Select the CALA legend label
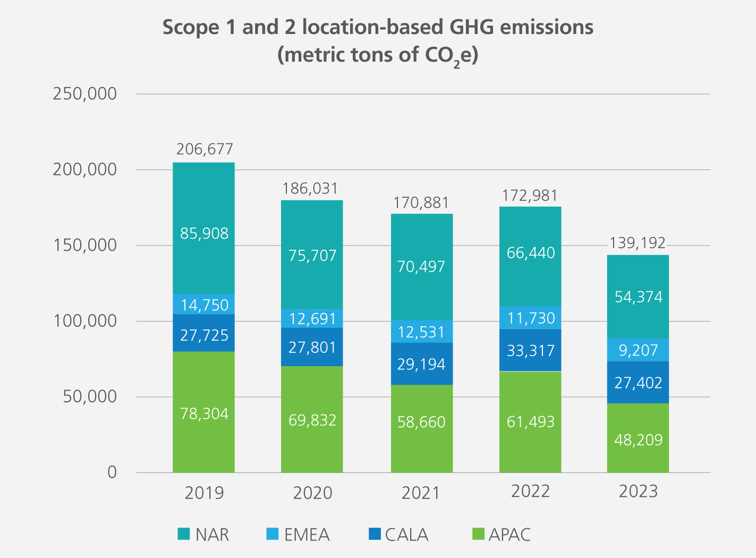This screenshot has height=558, width=756. (406, 535)
